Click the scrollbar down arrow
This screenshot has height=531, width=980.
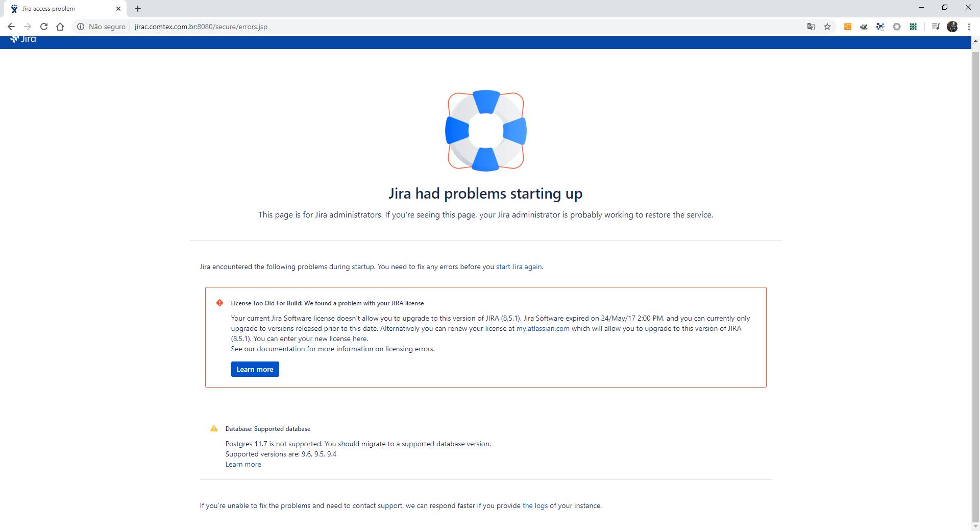pos(975,526)
